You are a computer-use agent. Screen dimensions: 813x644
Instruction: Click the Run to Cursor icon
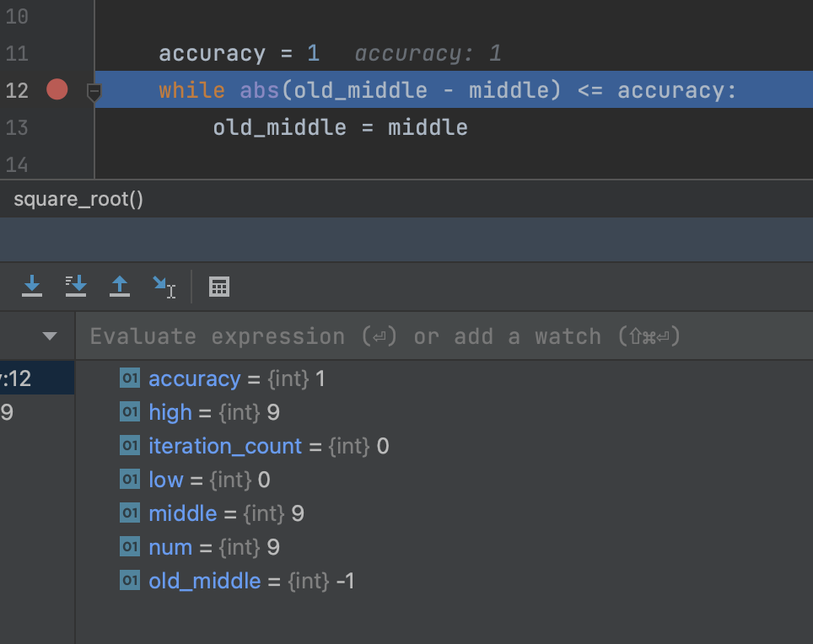point(162,287)
